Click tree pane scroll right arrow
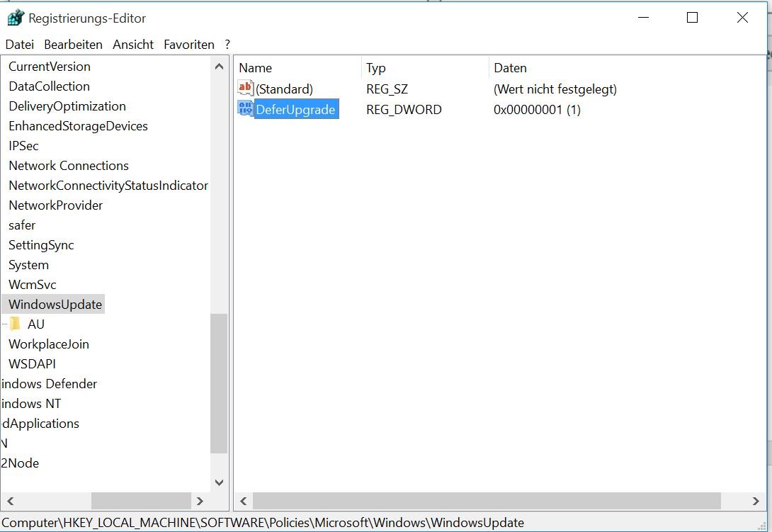This screenshot has width=772, height=532. coord(200,501)
